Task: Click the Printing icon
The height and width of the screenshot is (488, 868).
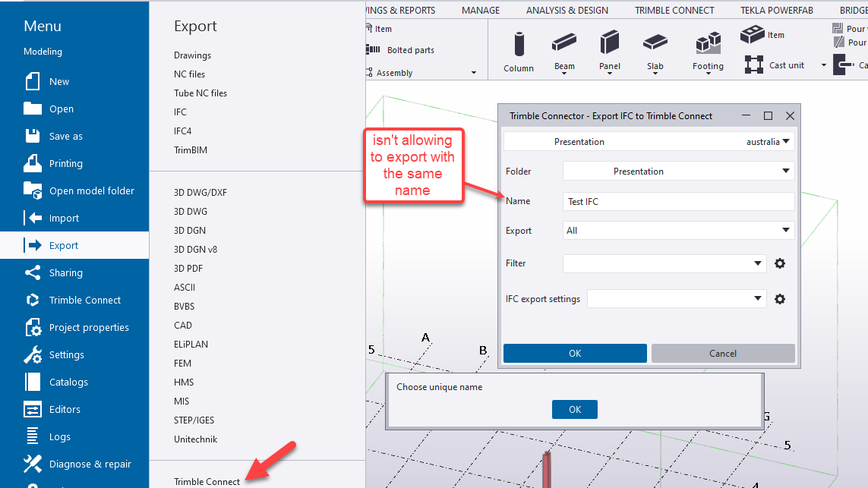Action: pyautogui.click(x=33, y=163)
